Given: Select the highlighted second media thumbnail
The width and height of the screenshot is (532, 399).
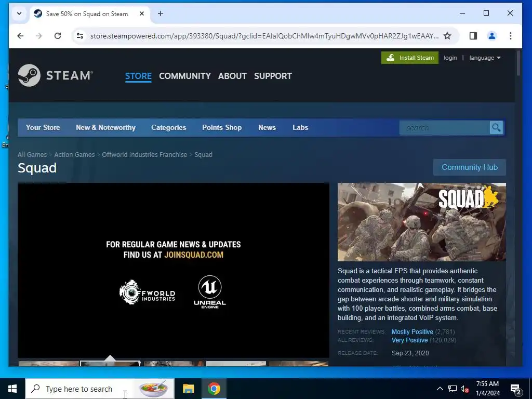Looking at the screenshot, I should tap(110, 363).
